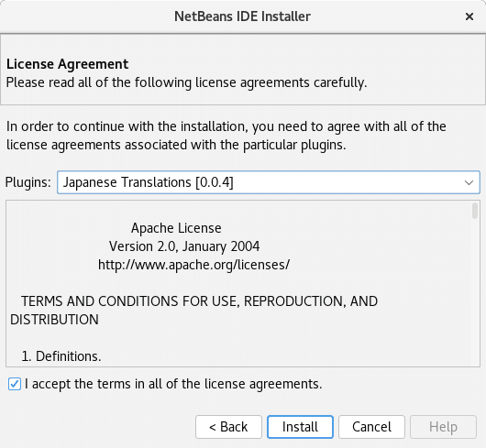Click the 'Version 2.0, January 2004' line
Viewport: 486px width, 448px height.
coord(184,246)
